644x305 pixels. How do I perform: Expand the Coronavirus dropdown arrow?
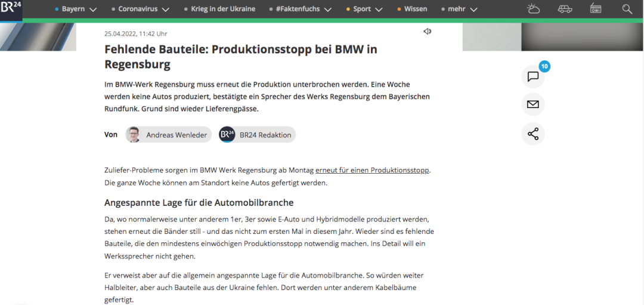point(166,10)
